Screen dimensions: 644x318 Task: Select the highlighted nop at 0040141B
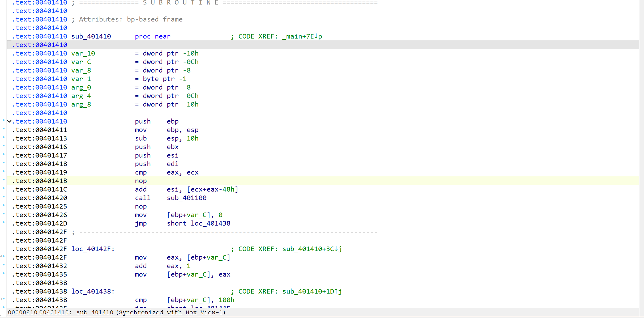[141, 181]
